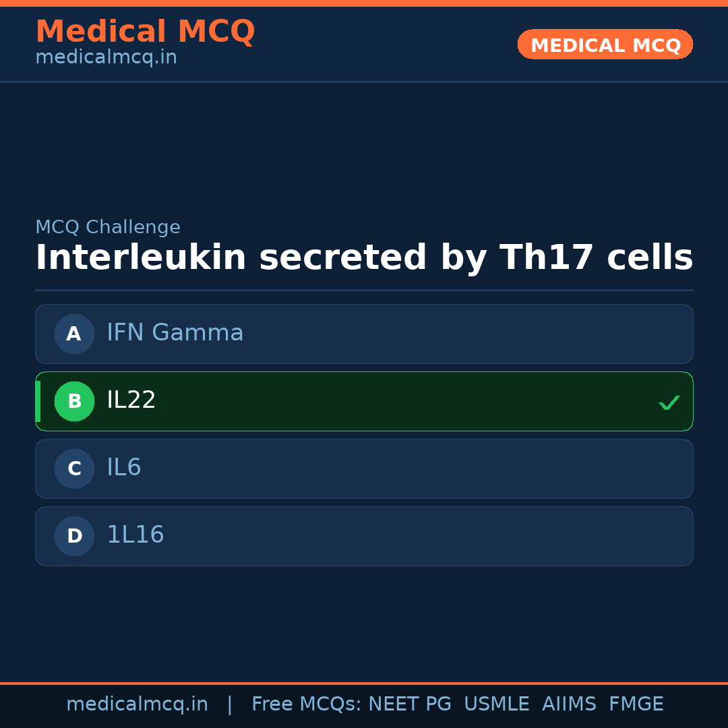The image size is (728, 728).
Task: Click the MCQ Challenge label
Action: pos(107,228)
